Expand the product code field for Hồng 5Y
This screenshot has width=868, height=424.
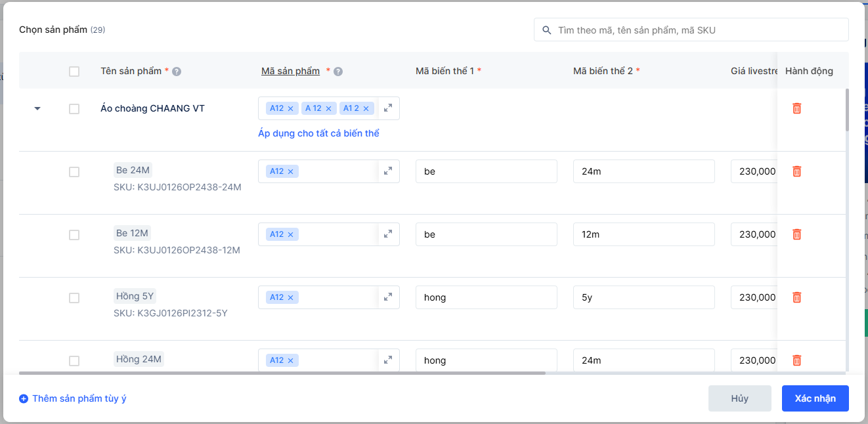tap(388, 297)
